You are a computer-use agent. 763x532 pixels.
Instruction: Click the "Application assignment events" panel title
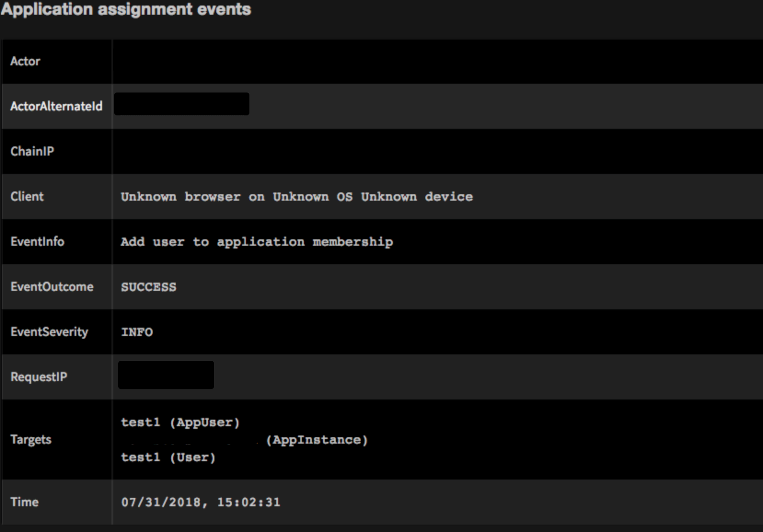[x=126, y=10]
